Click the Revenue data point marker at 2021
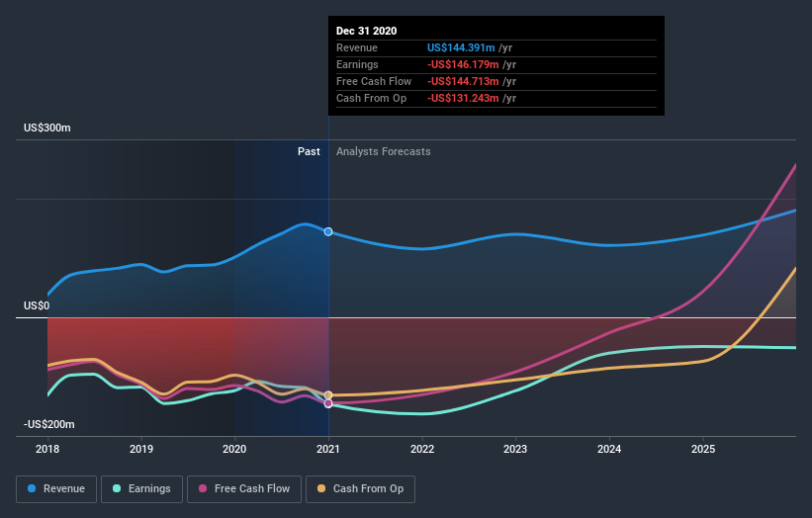Image resolution: width=812 pixels, height=518 pixels. 328,232
